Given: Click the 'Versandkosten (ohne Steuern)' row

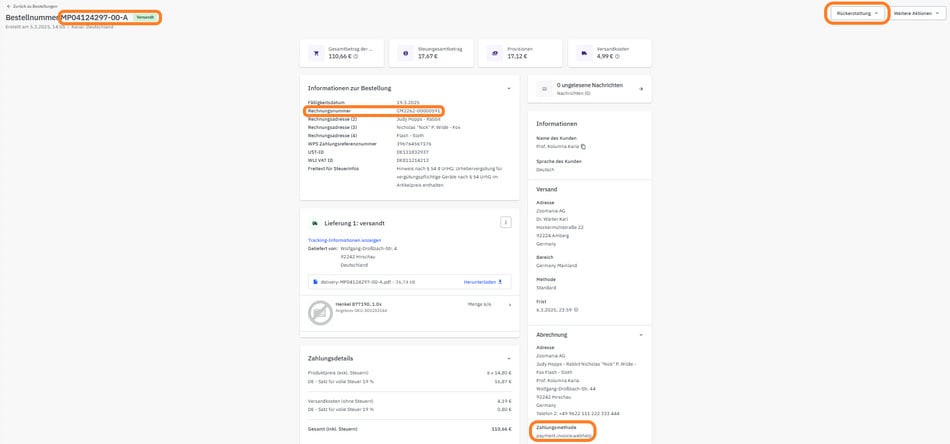Looking at the screenshot, I should pos(410,401).
